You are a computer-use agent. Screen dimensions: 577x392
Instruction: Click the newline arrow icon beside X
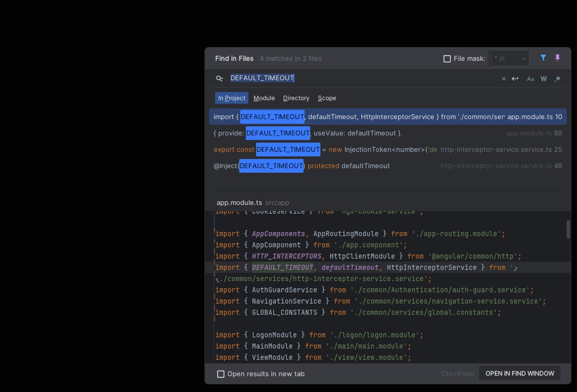[515, 78]
